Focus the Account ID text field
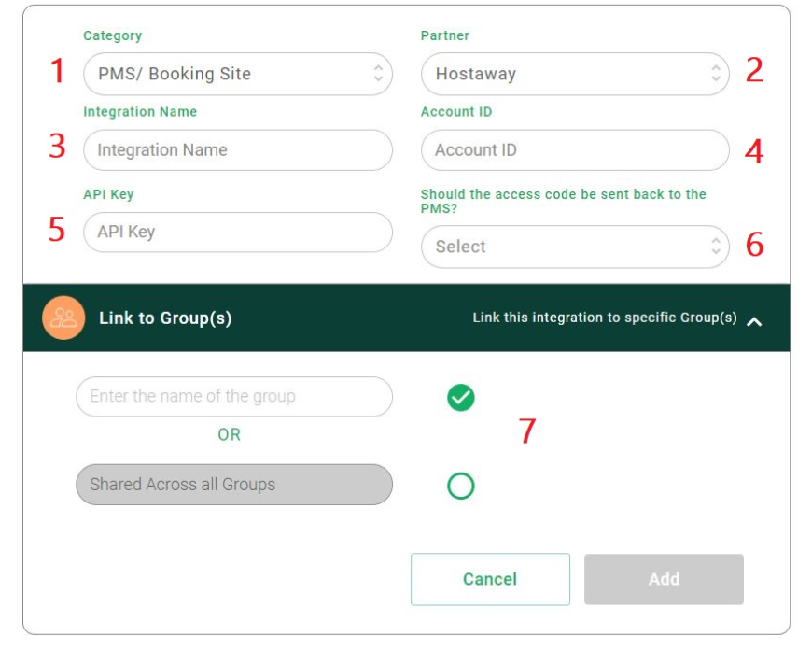This screenshot has height=650, width=812. [575, 149]
